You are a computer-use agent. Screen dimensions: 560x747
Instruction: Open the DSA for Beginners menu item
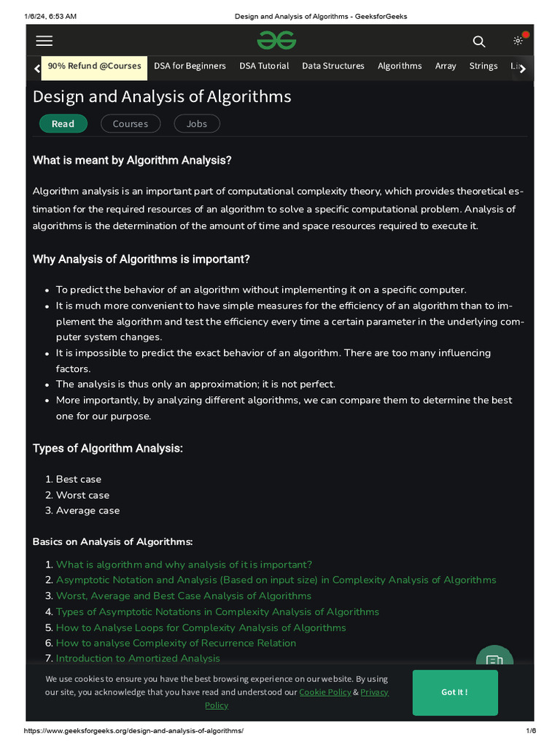(190, 66)
